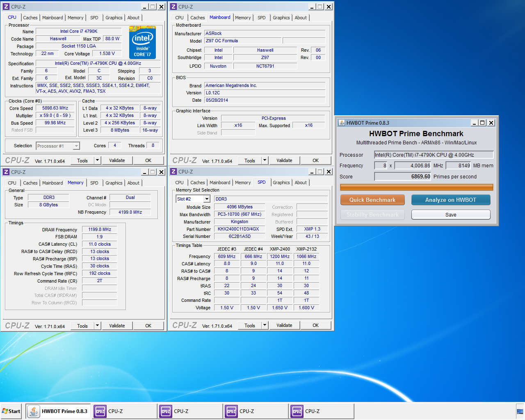Open the Slot #2 memory slot dropdown
This screenshot has height=420, width=525.
[207, 199]
